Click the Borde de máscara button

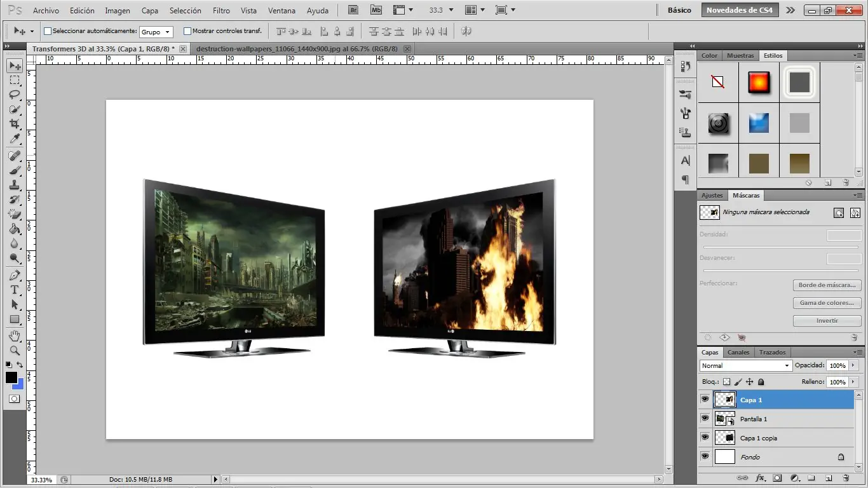click(827, 285)
